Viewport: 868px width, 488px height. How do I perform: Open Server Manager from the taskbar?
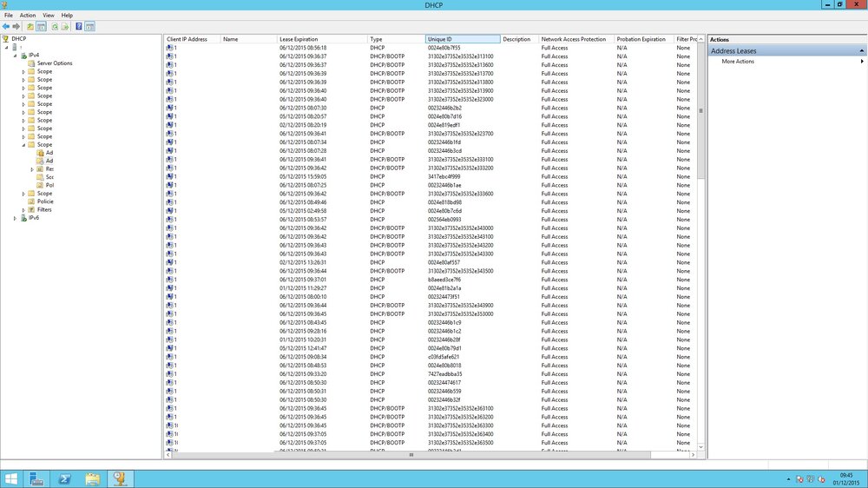pyautogui.click(x=36, y=479)
